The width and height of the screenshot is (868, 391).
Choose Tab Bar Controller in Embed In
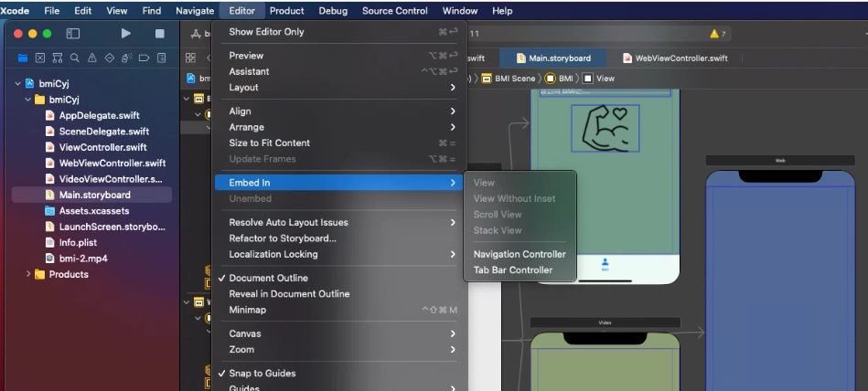520,270
